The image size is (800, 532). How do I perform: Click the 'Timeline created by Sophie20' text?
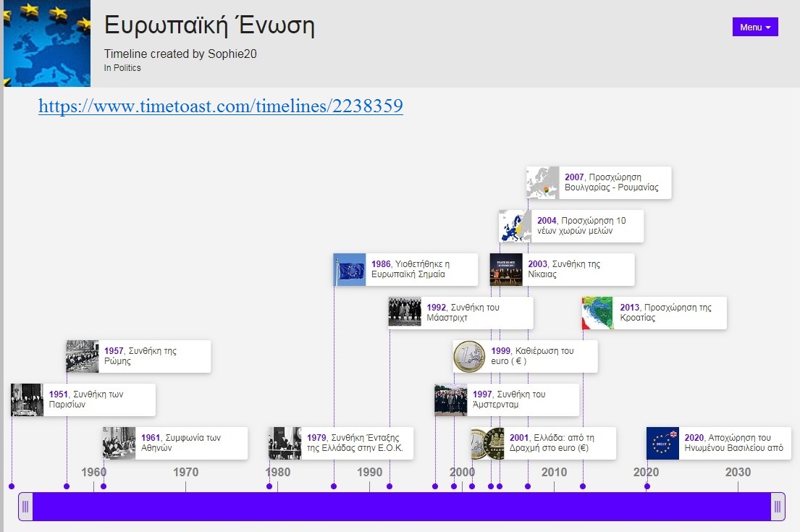click(x=180, y=54)
